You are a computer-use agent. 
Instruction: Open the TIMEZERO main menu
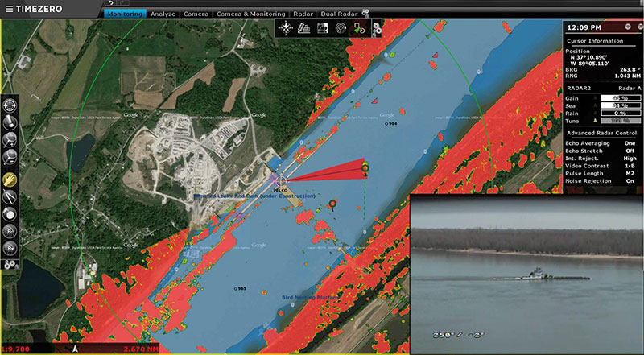point(34,9)
